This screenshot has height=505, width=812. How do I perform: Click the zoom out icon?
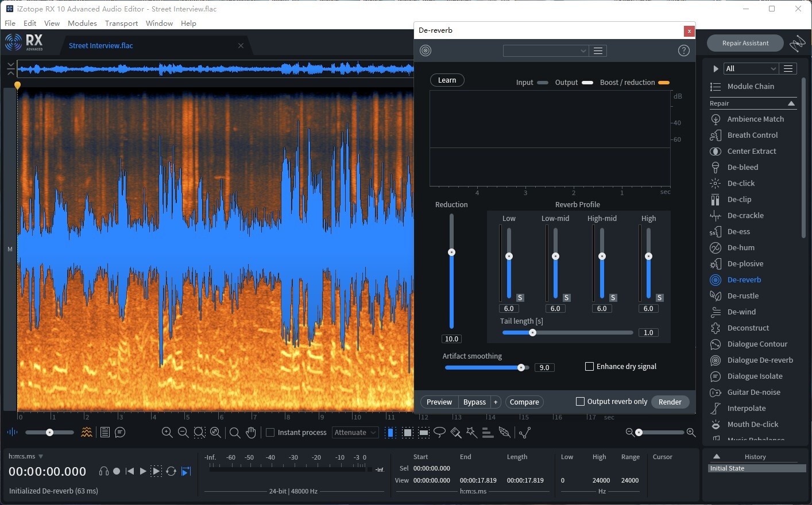(x=183, y=433)
